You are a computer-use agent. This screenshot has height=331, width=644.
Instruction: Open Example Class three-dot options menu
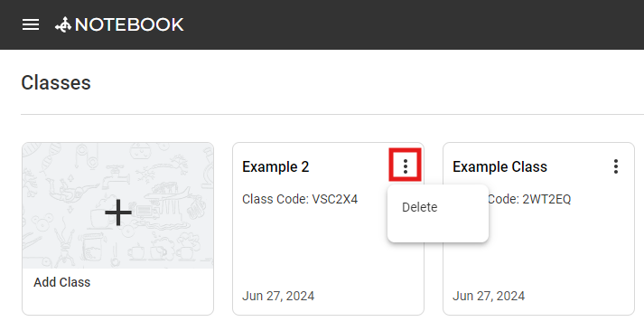[x=616, y=166]
